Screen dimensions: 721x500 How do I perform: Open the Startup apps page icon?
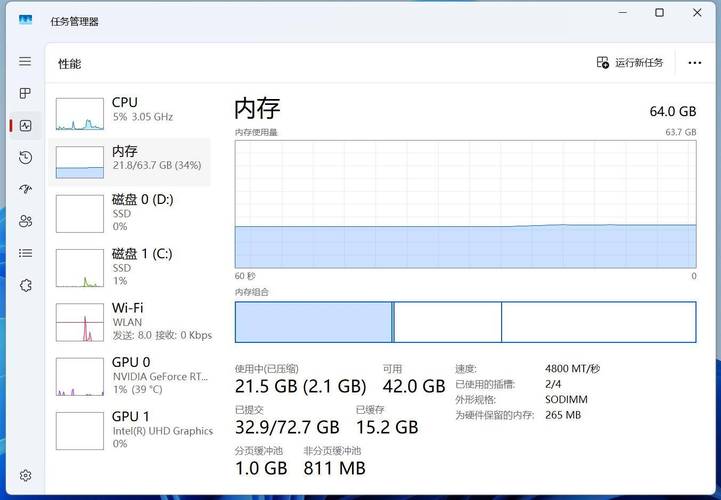(x=25, y=189)
